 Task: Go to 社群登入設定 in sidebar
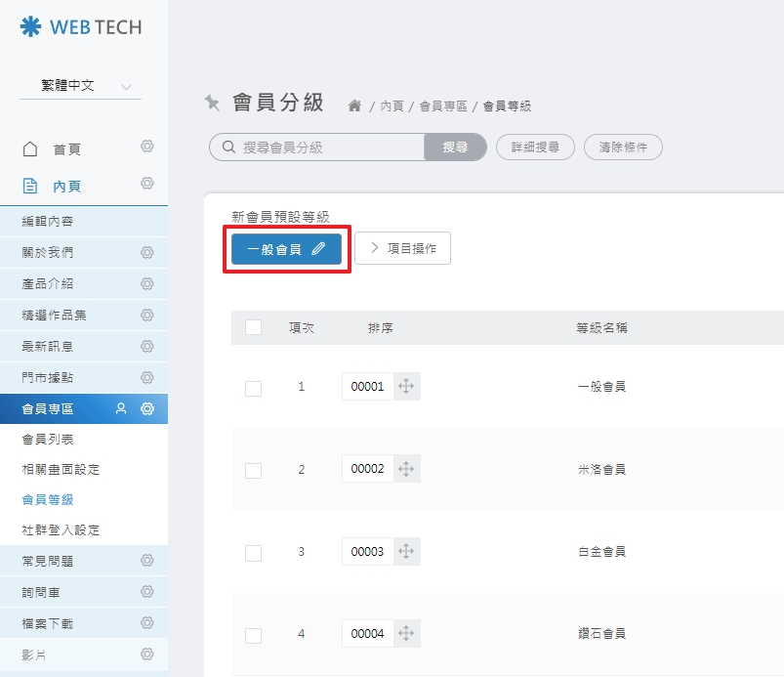click(x=62, y=529)
